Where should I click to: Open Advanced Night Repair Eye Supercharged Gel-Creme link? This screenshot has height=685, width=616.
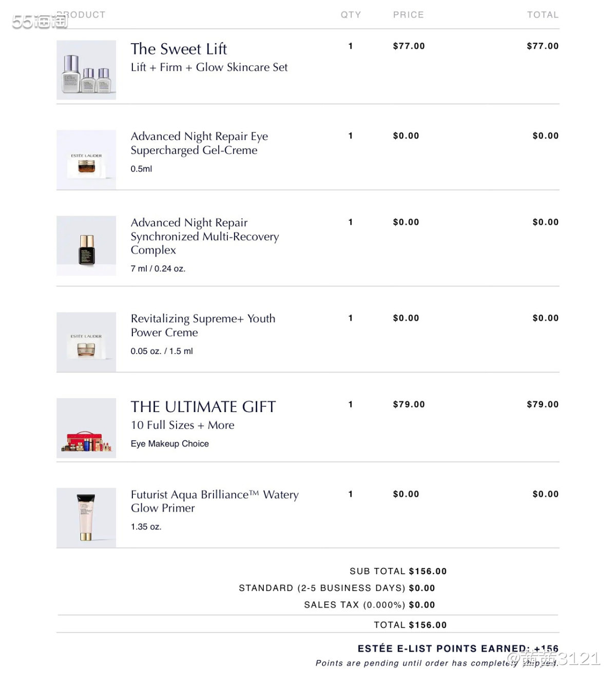pos(199,143)
